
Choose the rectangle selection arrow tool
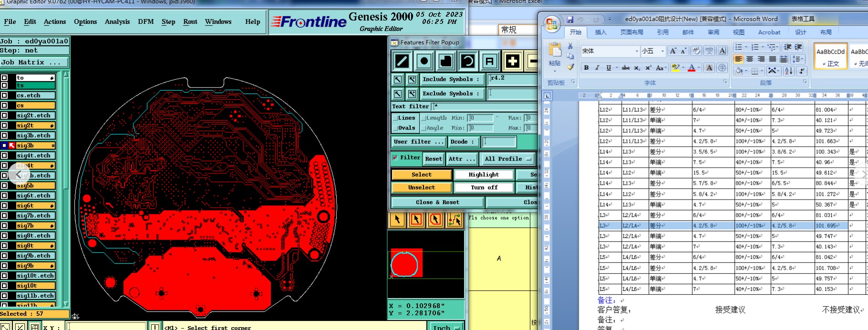click(x=416, y=219)
